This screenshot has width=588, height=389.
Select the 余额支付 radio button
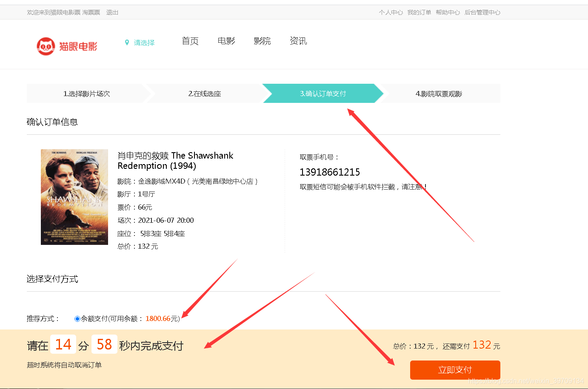(x=77, y=319)
